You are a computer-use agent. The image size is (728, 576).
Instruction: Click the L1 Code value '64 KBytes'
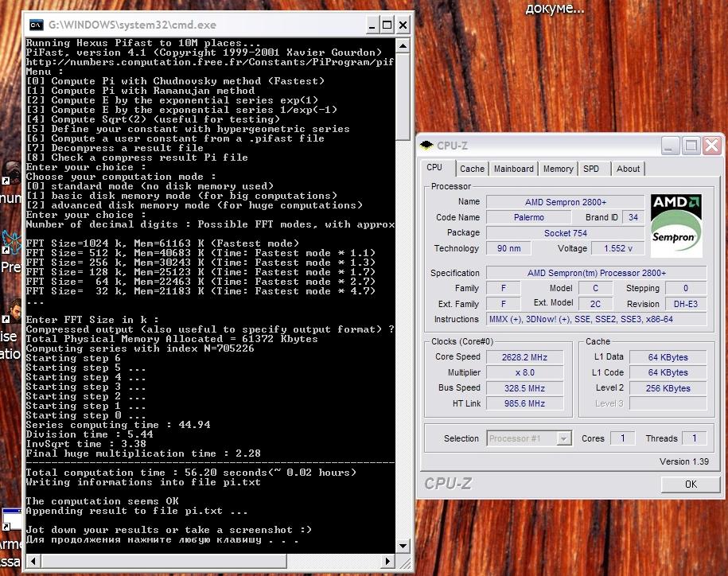coord(668,372)
